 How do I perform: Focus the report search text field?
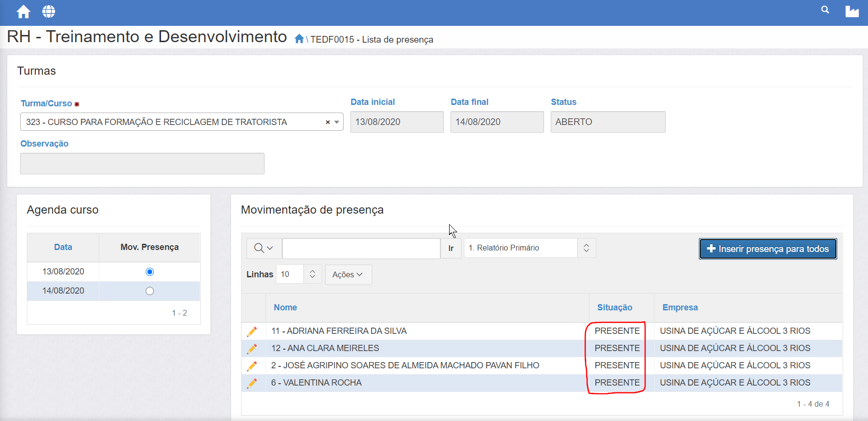coord(361,248)
